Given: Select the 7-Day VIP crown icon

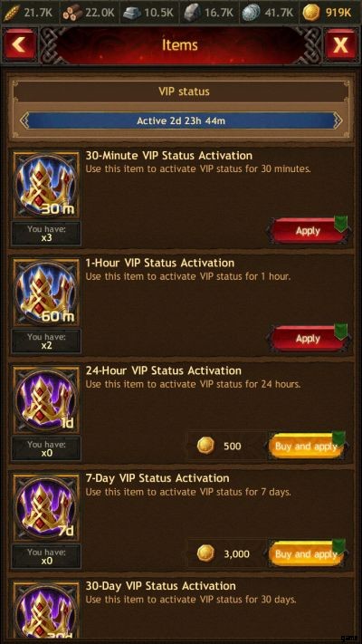Looking at the screenshot, I should (46, 507).
